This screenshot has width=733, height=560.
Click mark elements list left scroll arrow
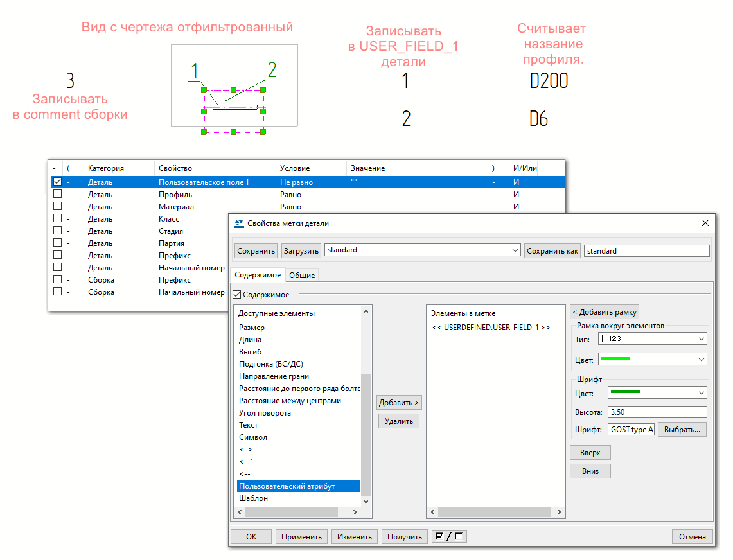[x=432, y=512]
